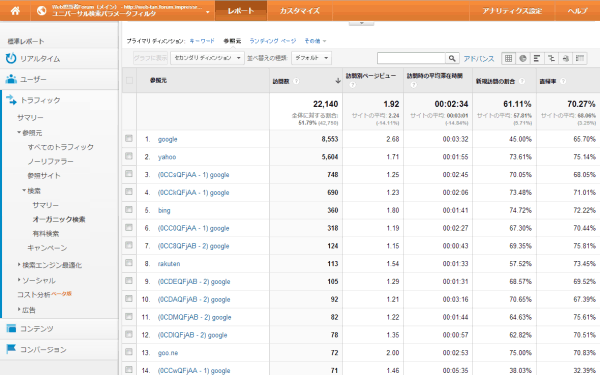Choose キーワード primary dimension link
This screenshot has height=375, width=600.
pos(202,41)
